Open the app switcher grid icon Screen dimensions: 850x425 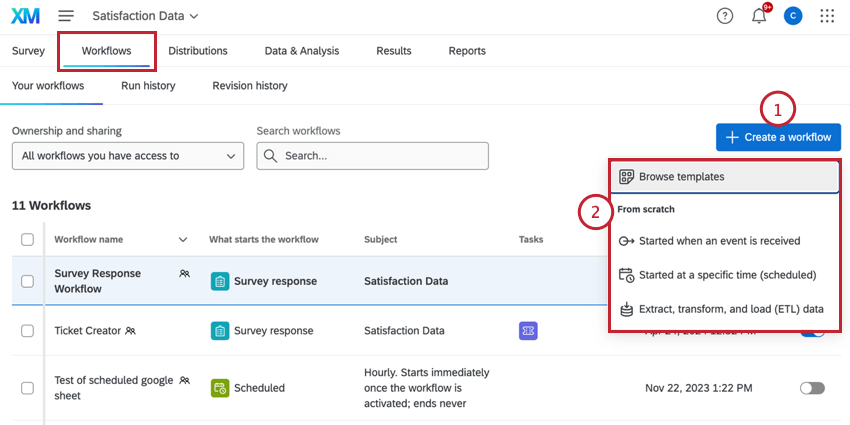pos(827,16)
